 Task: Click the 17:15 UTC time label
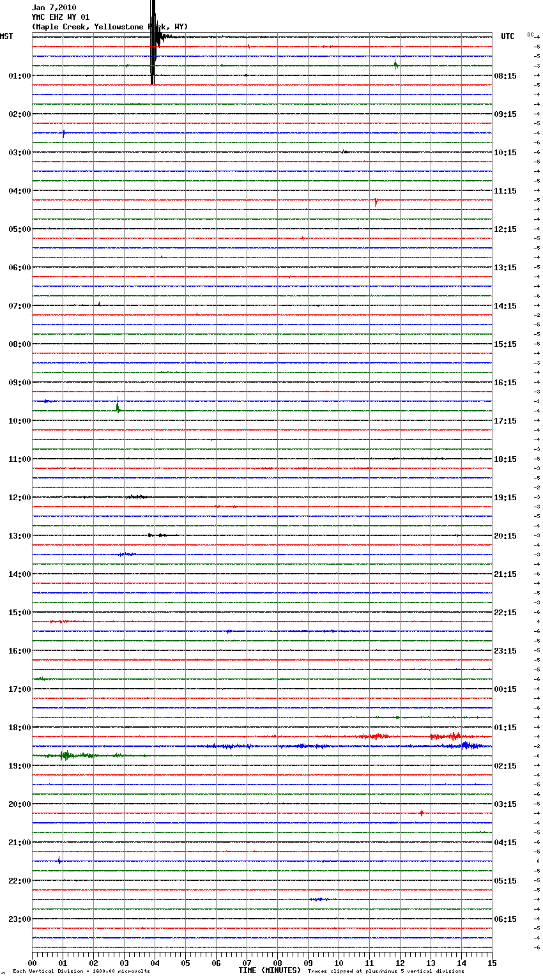(x=505, y=421)
